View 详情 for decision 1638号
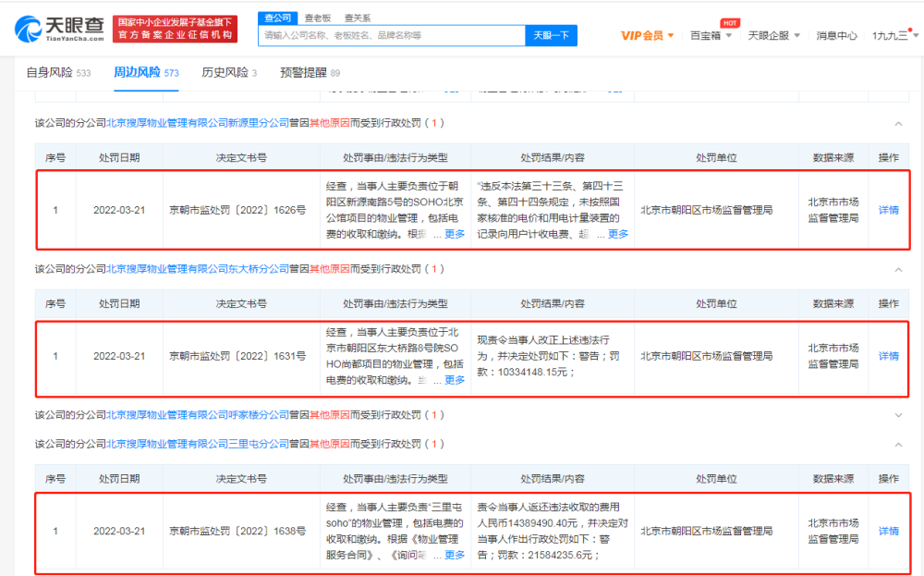This screenshot has height=576, width=924. click(888, 532)
